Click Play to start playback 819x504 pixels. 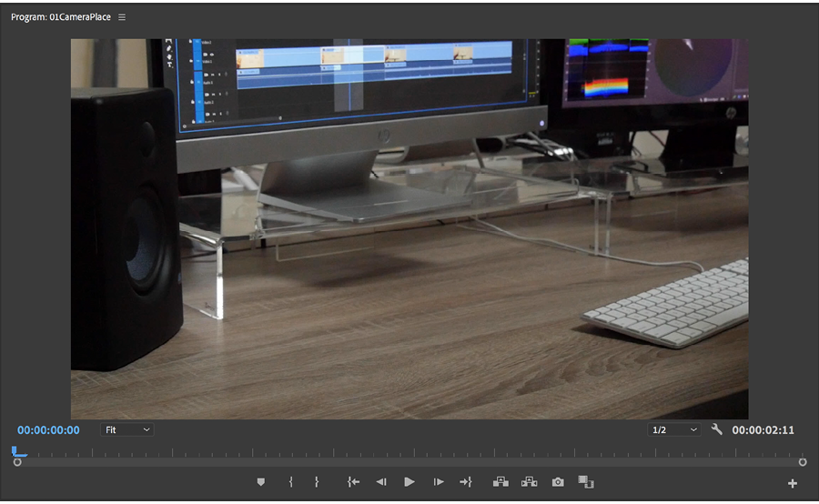(409, 482)
